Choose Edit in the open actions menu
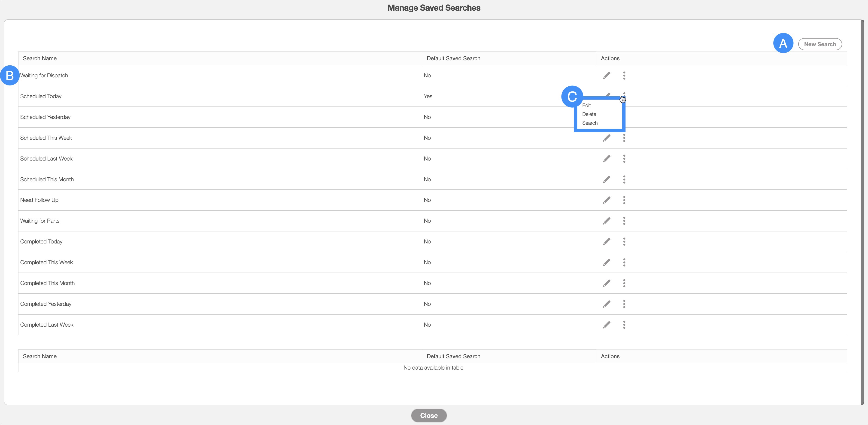Screen dimensions: 868x425 tap(586, 106)
